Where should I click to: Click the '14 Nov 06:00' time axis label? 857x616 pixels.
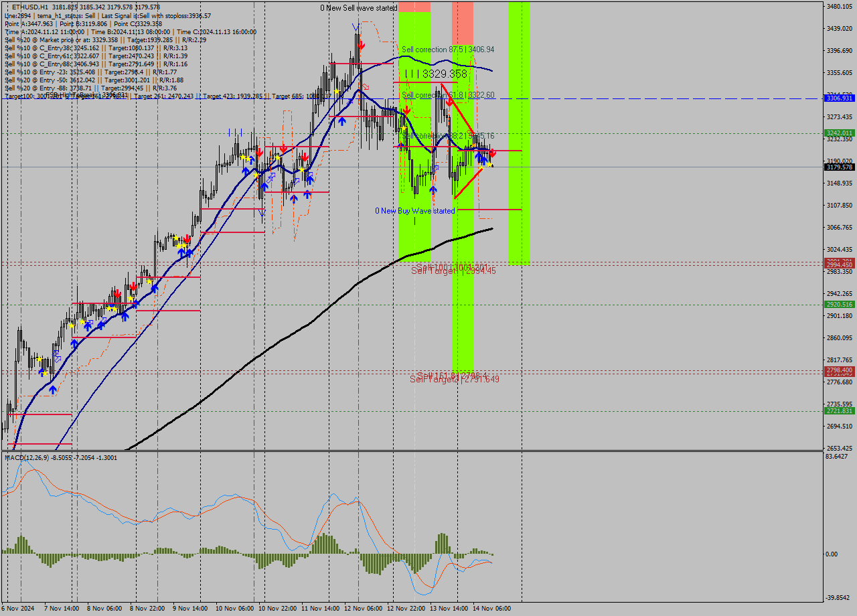491,609
